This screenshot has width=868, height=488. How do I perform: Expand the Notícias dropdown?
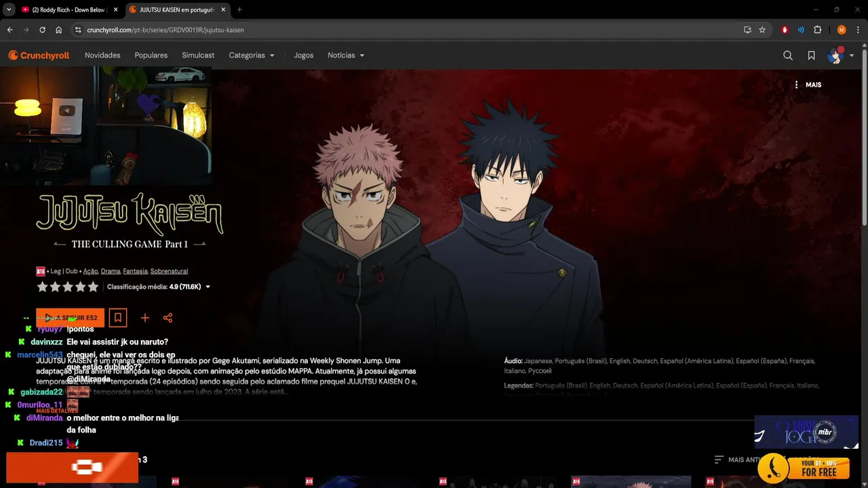[x=346, y=56]
